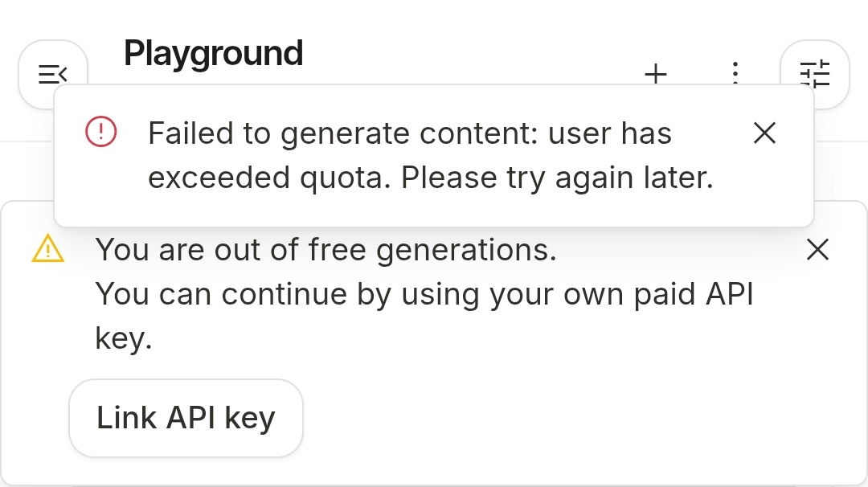
Task: Collapse the sidebar with the menu icon
Action: [52, 74]
